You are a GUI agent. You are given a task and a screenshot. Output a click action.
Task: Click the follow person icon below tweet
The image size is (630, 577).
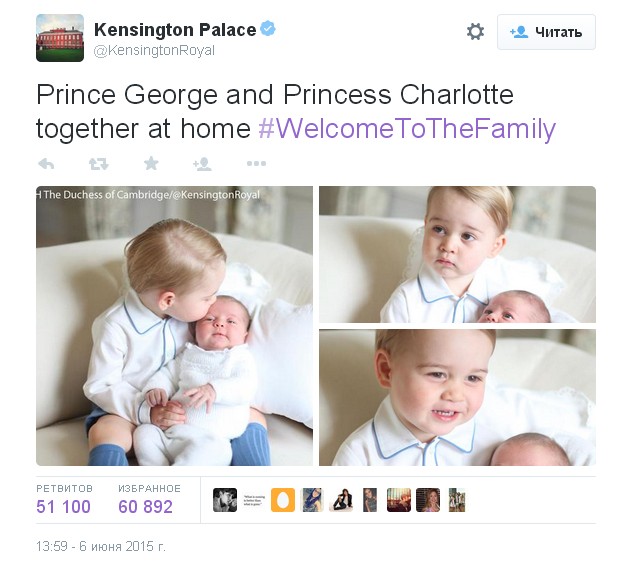202,164
